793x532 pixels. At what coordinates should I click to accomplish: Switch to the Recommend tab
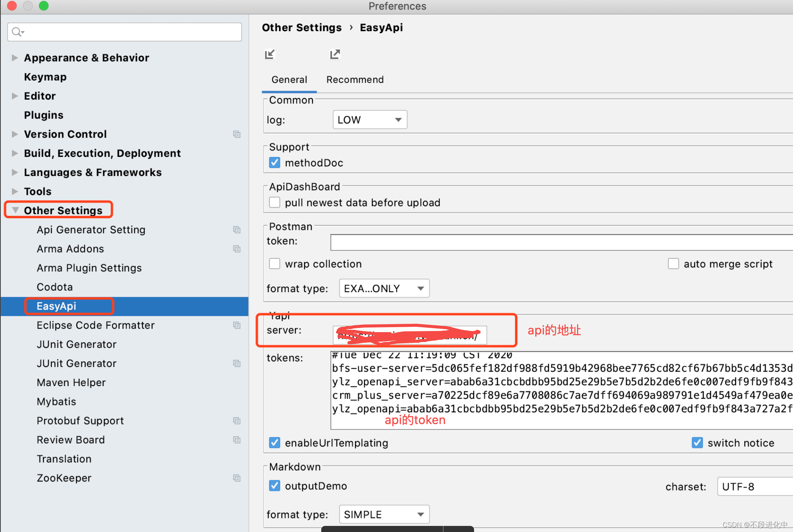coord(355,80)
